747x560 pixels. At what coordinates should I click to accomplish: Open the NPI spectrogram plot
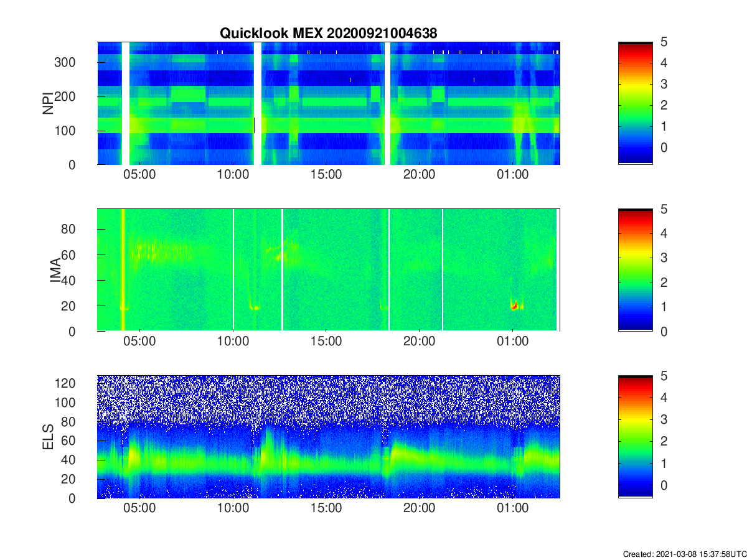[329, 103]
